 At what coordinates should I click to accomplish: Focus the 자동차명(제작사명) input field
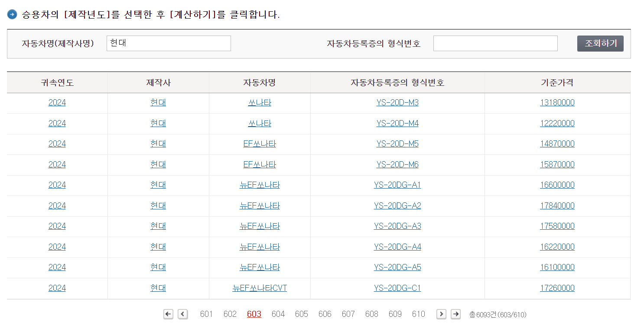click(x=169, y=43)
